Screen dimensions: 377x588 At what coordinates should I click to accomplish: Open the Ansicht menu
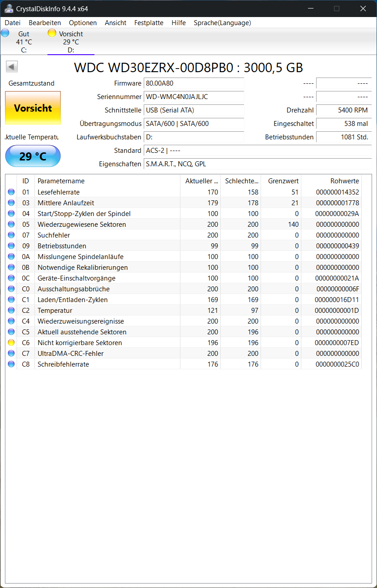116,23
